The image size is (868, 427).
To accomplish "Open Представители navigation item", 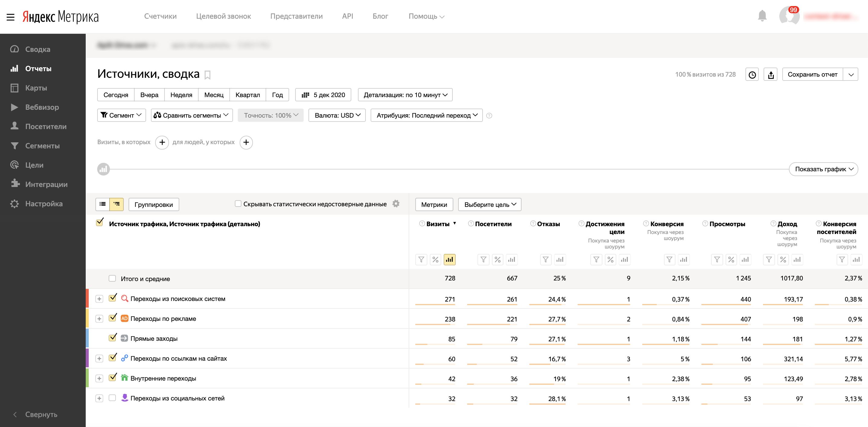I will click(x=296, y=16).
